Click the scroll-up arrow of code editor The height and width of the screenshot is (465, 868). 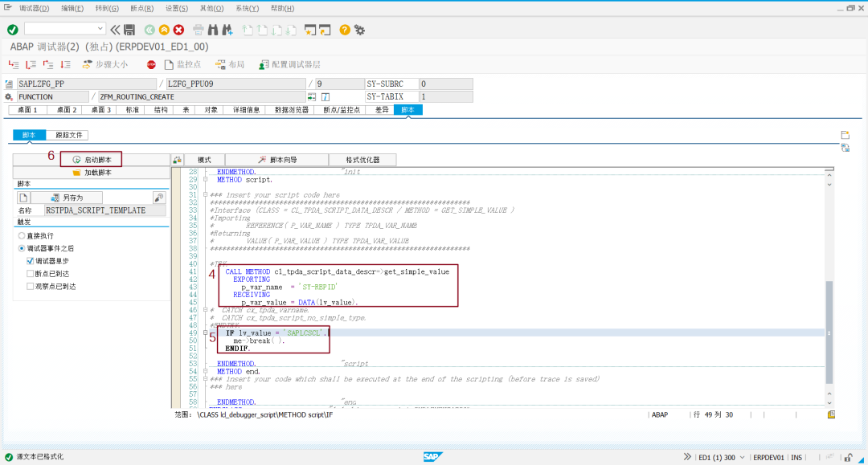click(x=829, y=176)
